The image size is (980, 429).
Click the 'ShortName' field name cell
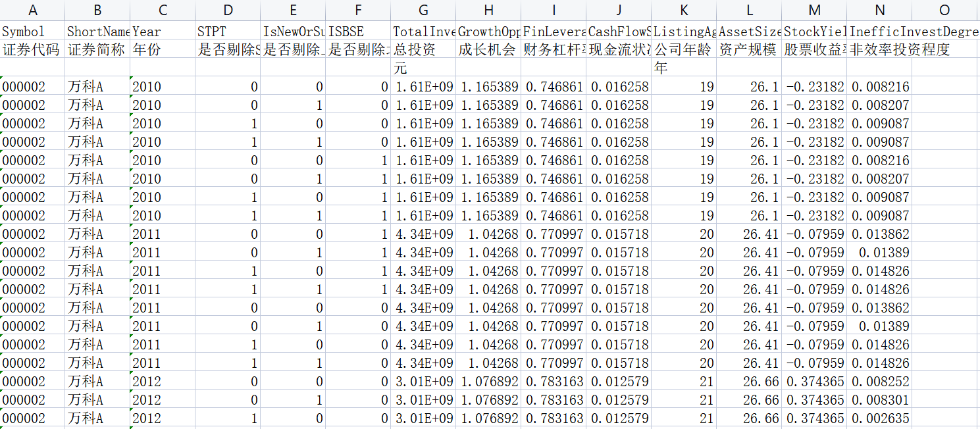pos(98,32)
